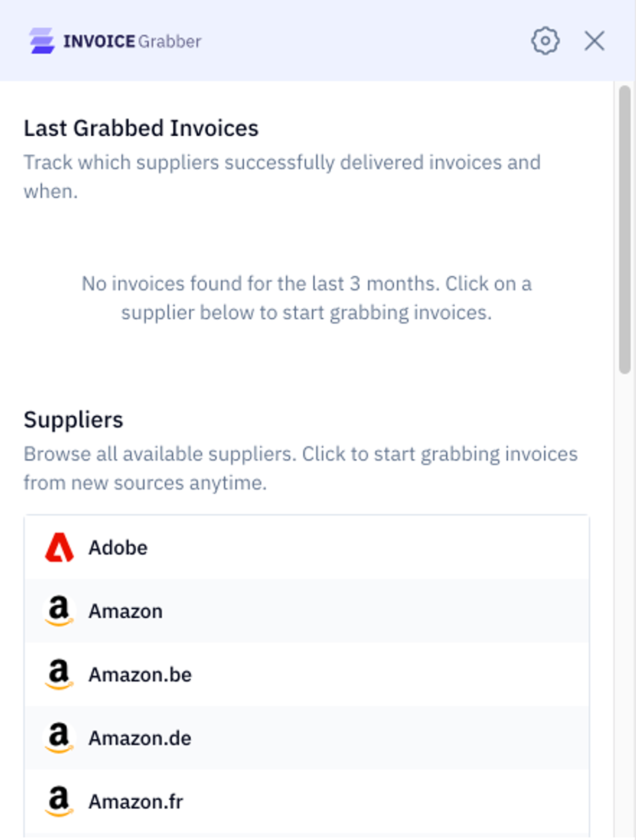Click the Suppliers section heading
Viewport: 636px width, 840px height.
pyautogui.click(x=73, y=420)
